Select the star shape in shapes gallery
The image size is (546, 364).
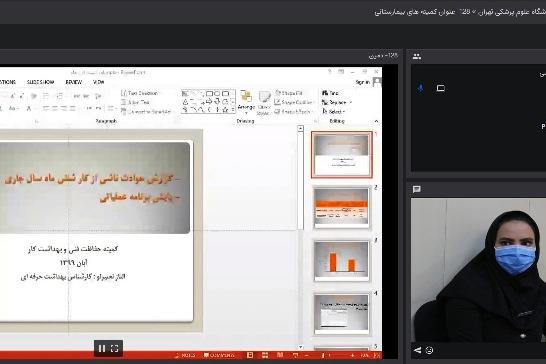tap(225, 110)
